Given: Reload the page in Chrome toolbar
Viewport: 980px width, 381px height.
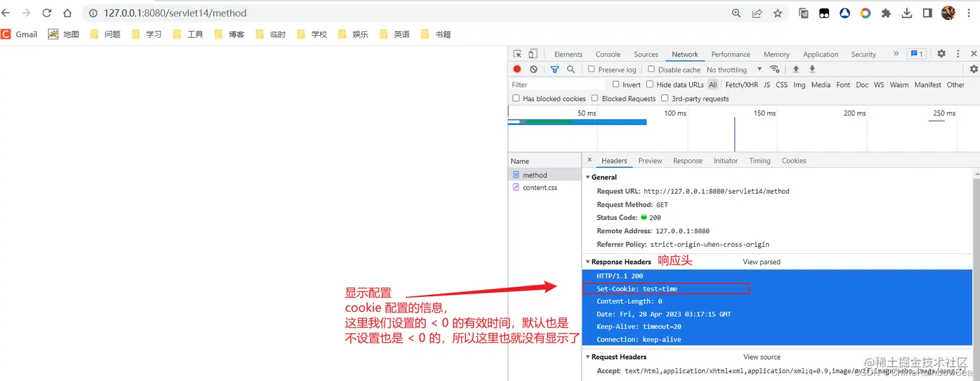Looking at the screenshot, I should pyautogui.click(x=47, y=13).
